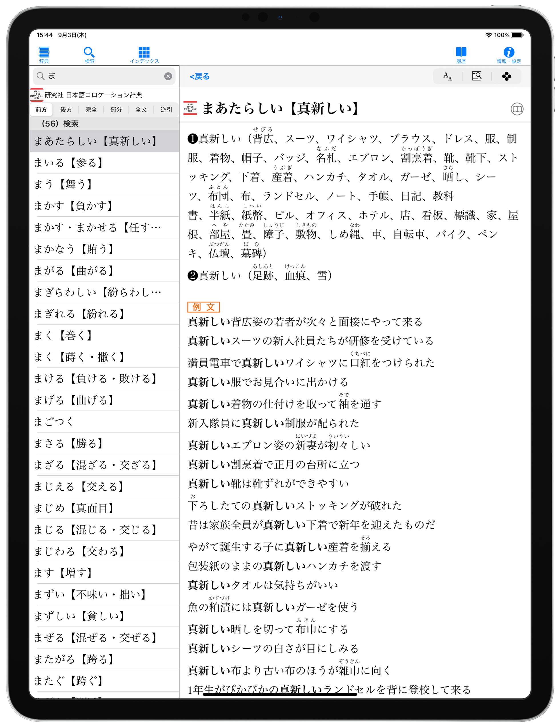Clear the search field text

pos(168,76)
